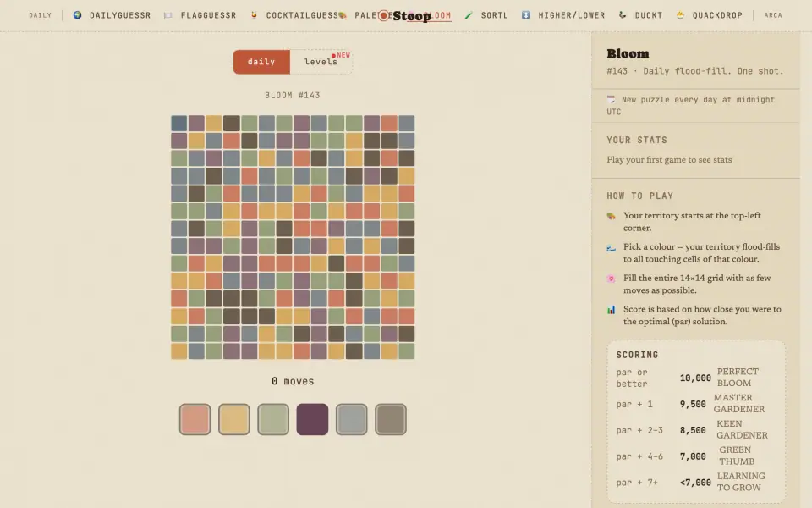Click the bottom-right corner grid cell

(407, 351)
